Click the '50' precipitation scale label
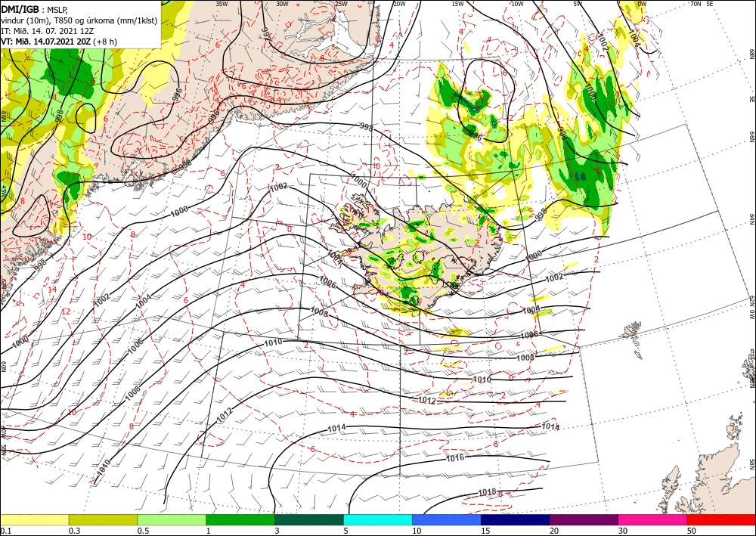Image resolution: width=756 pixels, height=536 pixels. (692, 531)
